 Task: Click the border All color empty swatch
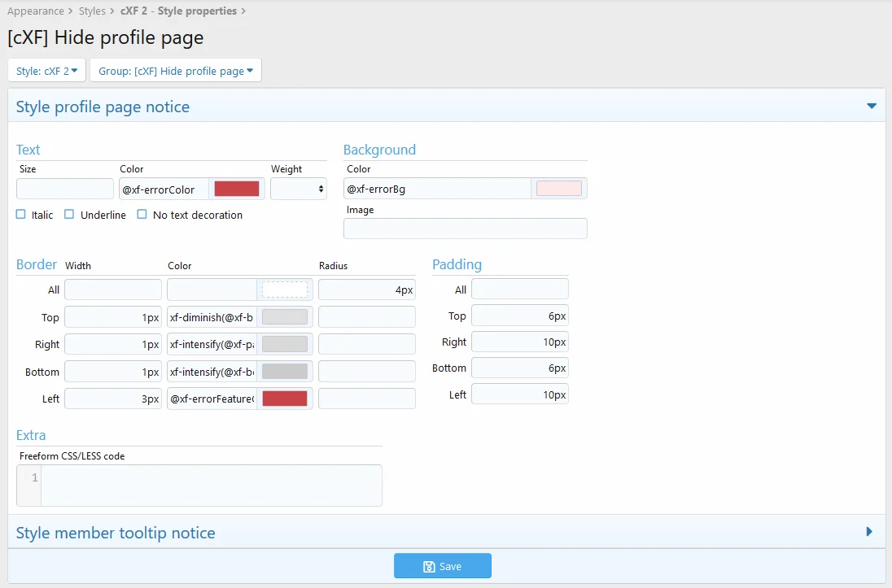284,290
